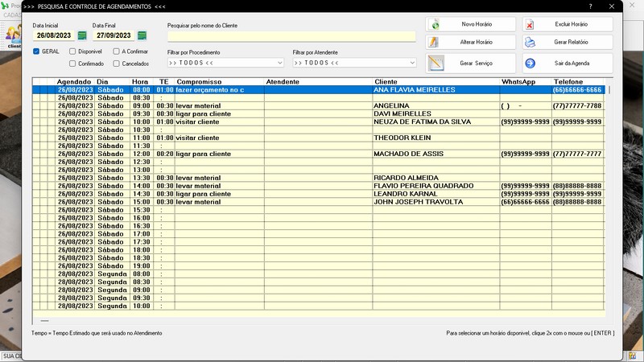Click the help question mark in title bar
Image resolution: width=644 pixels, height=362 pixels.
click(x=590, y=6)
